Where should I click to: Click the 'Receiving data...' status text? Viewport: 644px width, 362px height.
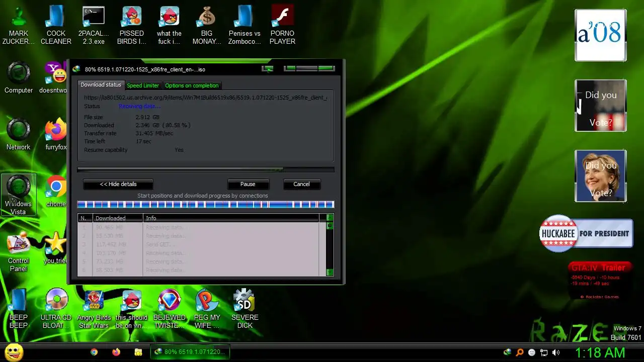[139, 106]
